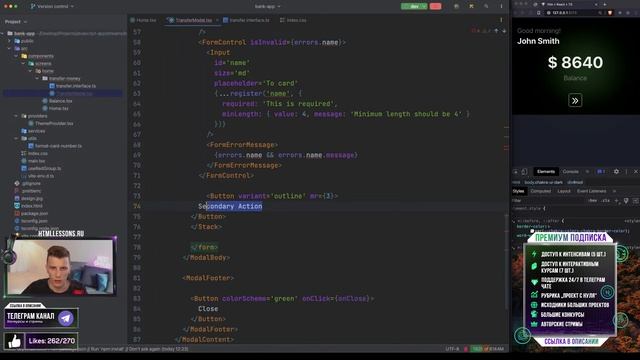Go to previous highlighted error arrow
640x360 pixels.
[496, 31]
